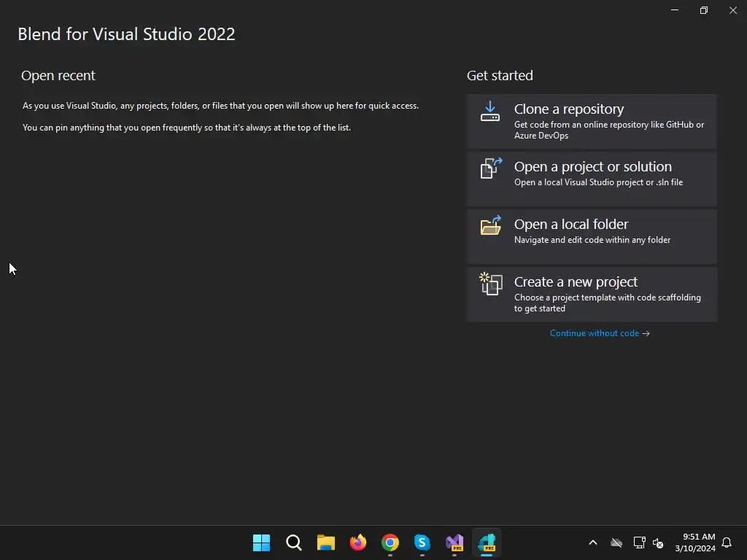
Task: Open the clock showing 9:51 AM
Action: coord(695,542)
